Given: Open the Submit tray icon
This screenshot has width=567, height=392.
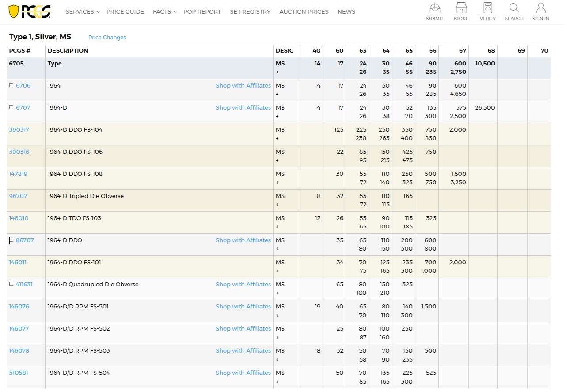Looking at the screenshot, I should [434, 8].
